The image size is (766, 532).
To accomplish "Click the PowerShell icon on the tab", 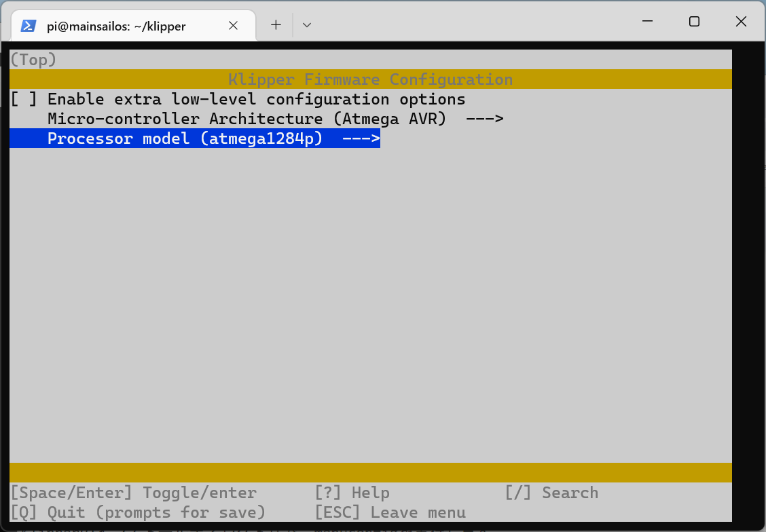I will (x=29, y=26).
